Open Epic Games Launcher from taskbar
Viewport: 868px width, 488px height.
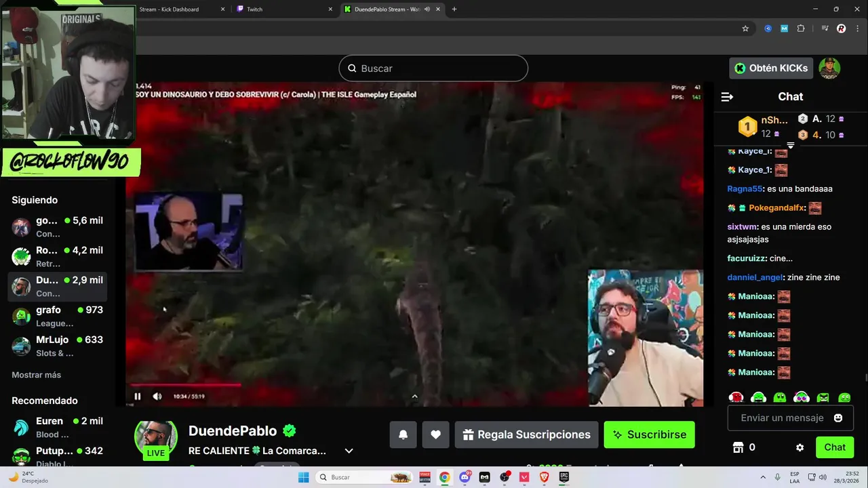(x=564, y=477)
